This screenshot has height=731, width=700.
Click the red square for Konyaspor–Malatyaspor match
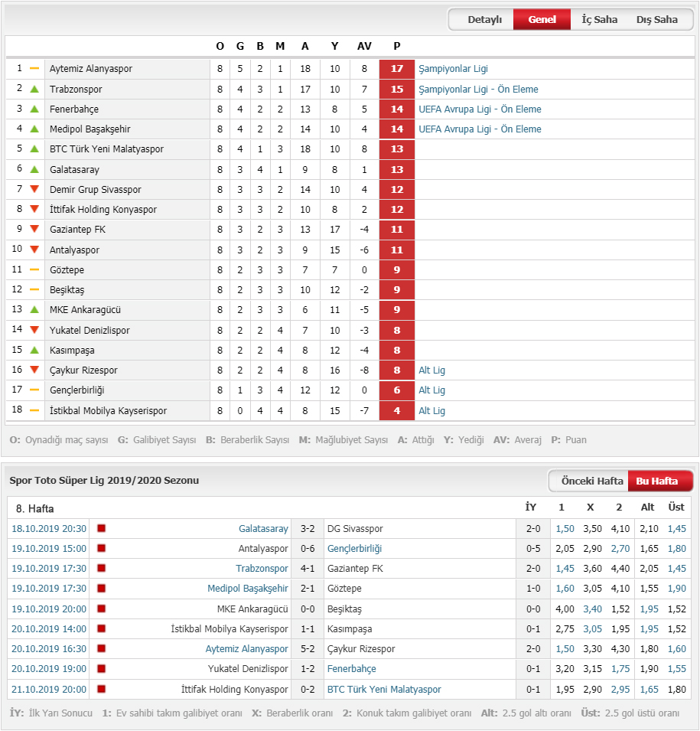101,689
